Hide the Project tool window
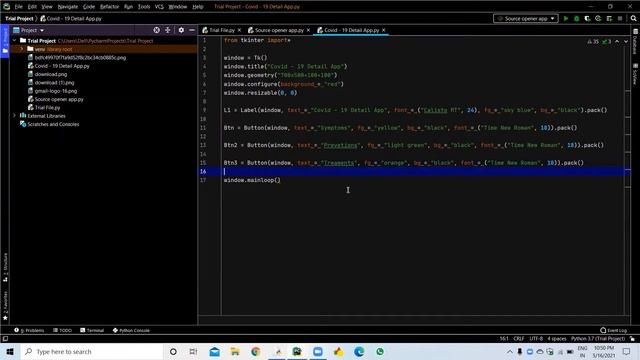 point(192,30)
